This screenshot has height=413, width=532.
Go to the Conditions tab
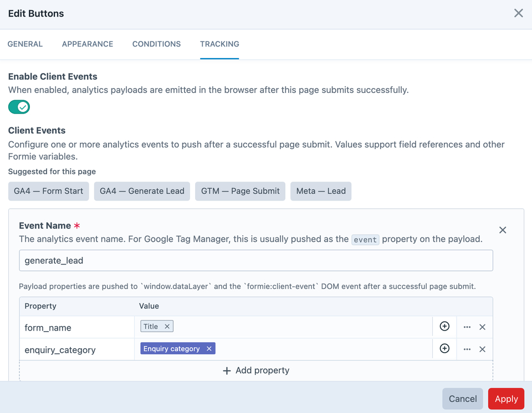(x=156, y=44)
